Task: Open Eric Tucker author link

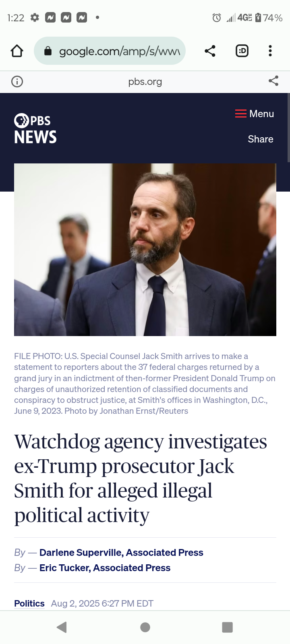Action: click(105, 568)
